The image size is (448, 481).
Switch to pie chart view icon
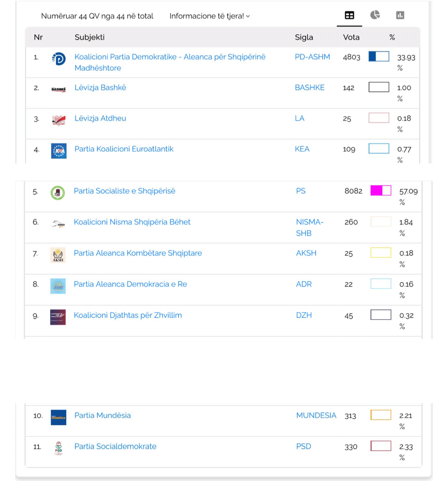[x=375, y=16]
